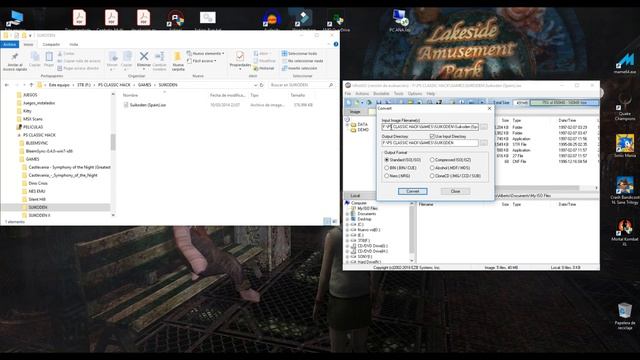Click the Explorer help question-mark icon

[x=336, y=44]
